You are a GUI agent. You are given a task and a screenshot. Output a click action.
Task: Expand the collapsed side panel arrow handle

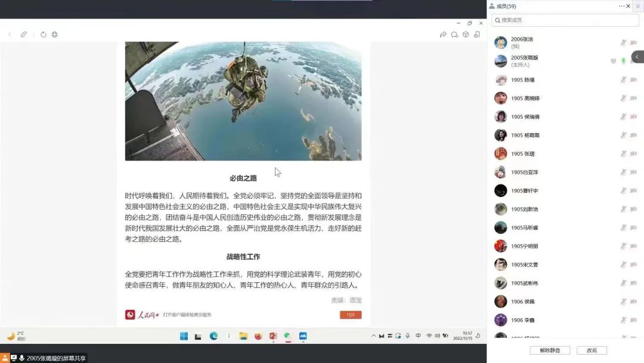tap(637, 57)
